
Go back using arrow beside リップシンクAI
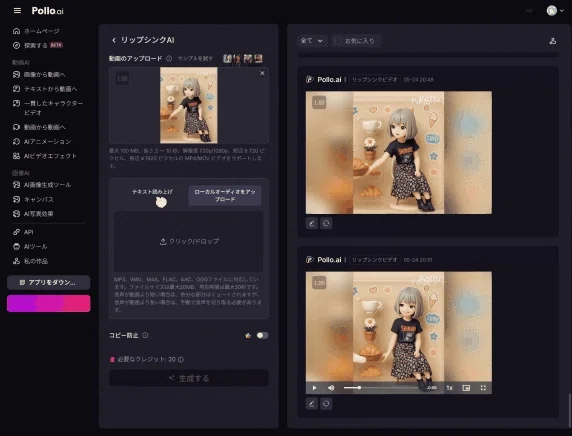(x=114, y=40)
